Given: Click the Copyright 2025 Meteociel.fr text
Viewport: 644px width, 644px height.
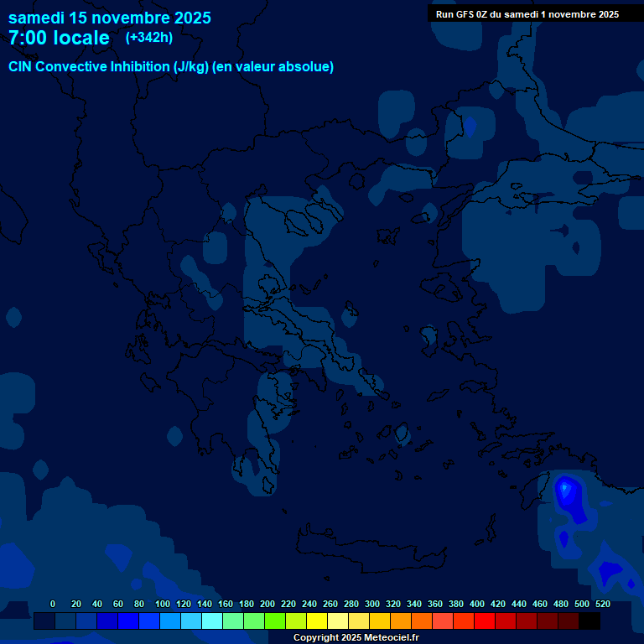Looking at the screenshot, I should point(356,637).
